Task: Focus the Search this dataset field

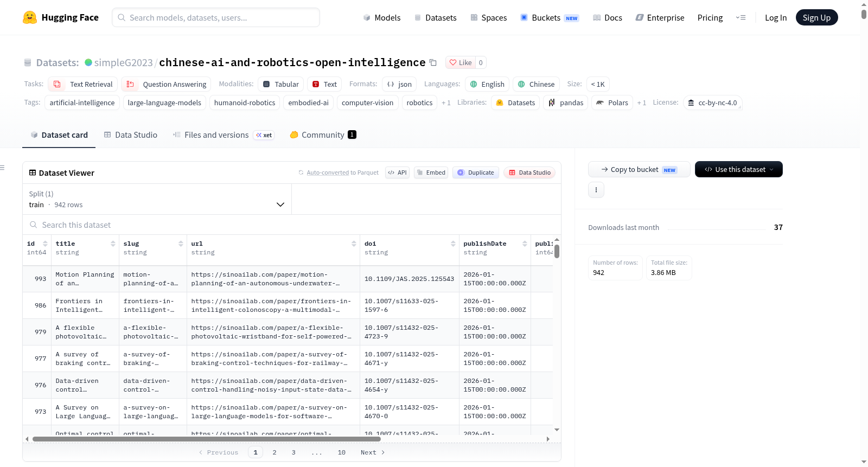Action: (292, 225)
